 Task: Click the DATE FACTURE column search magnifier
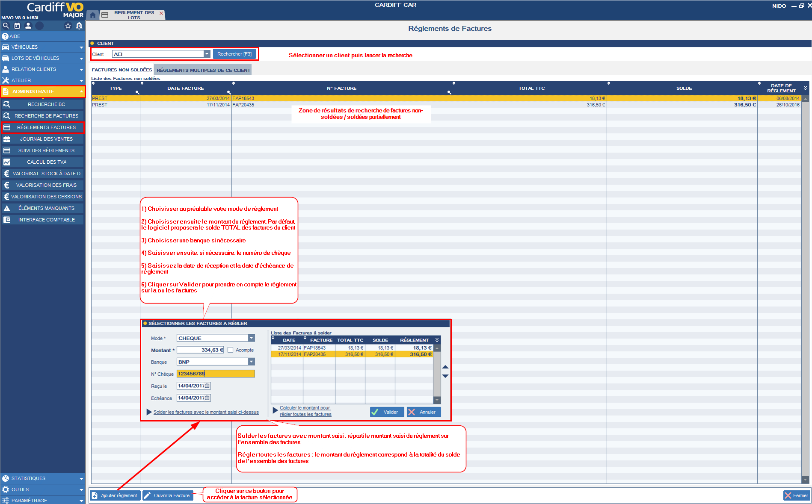[x=229, y=92]
